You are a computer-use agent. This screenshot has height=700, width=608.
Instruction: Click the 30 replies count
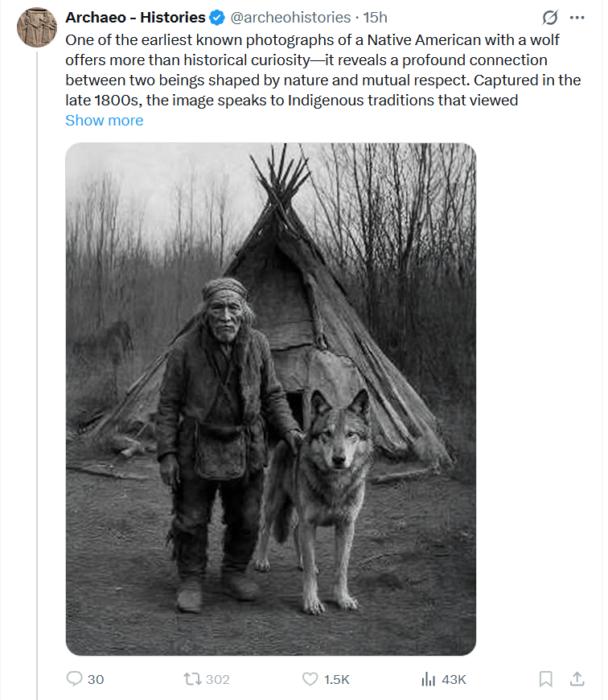click(96, 680)
